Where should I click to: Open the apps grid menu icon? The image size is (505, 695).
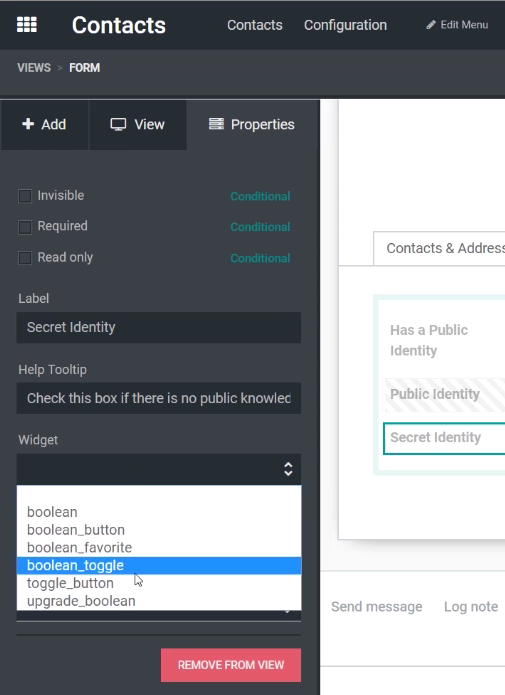[27, 25]
